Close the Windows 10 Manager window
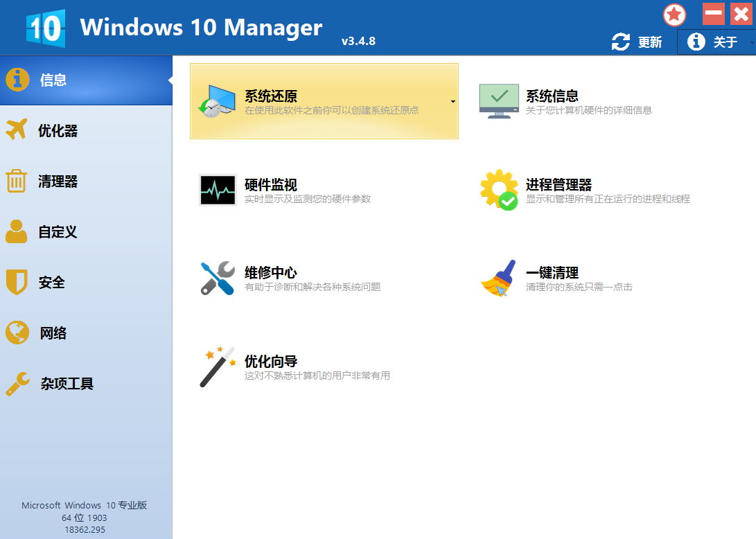 741,13
